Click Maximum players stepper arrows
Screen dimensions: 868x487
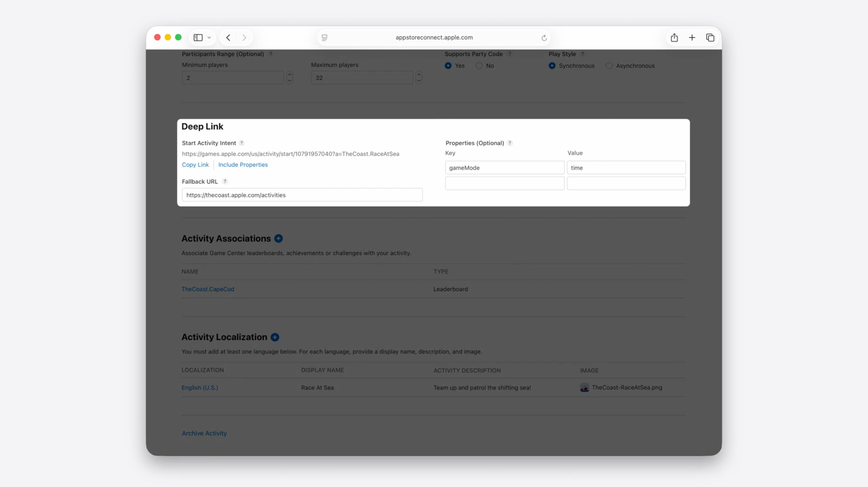point(419,77)
